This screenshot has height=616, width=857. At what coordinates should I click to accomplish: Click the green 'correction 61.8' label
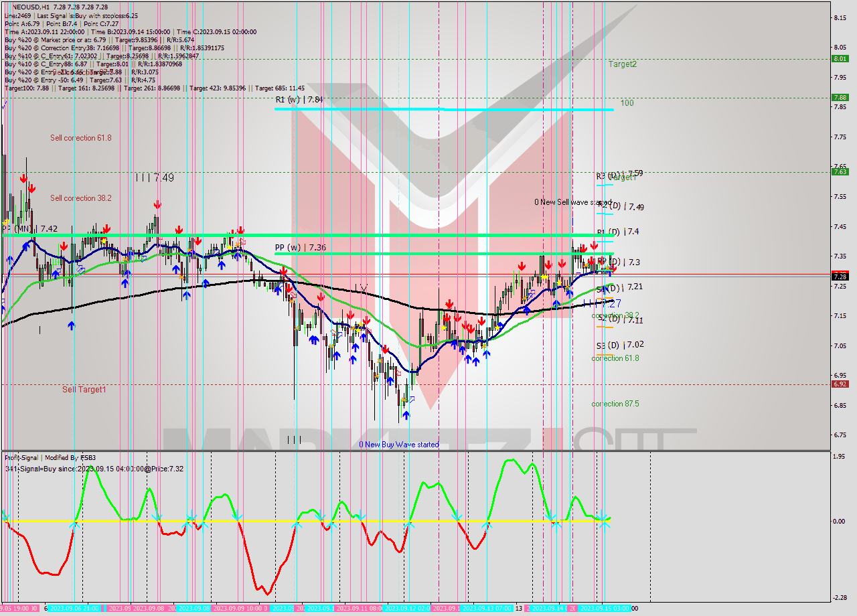tap(615, 358)
